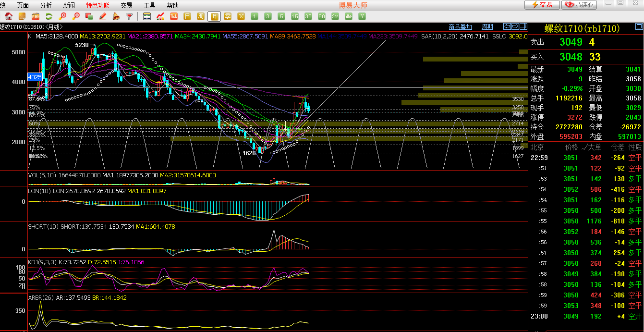Click the 交易 button with the lightning icon
Viewport: 644px width, 332px height.
pos(542,5)
